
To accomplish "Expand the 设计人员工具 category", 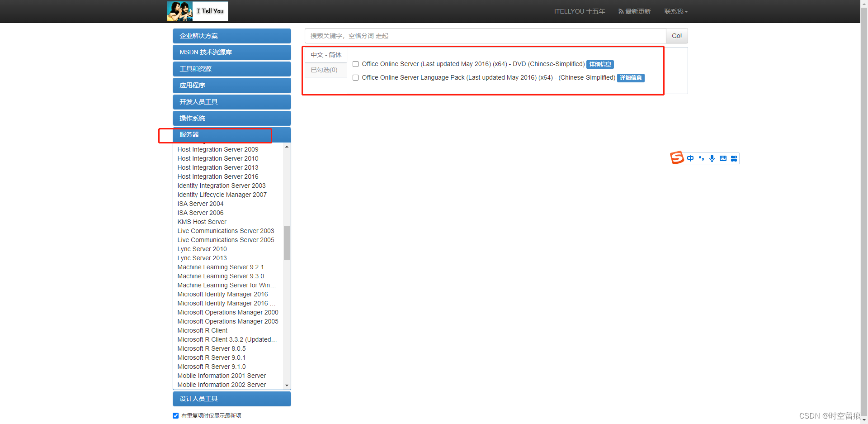I will pyautogui.click(x=231, y=399).
